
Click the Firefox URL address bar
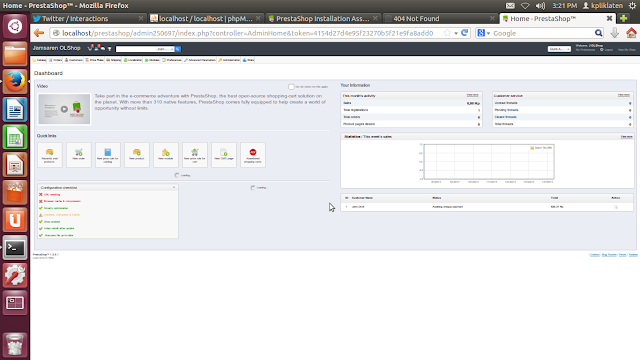point(247,33)
